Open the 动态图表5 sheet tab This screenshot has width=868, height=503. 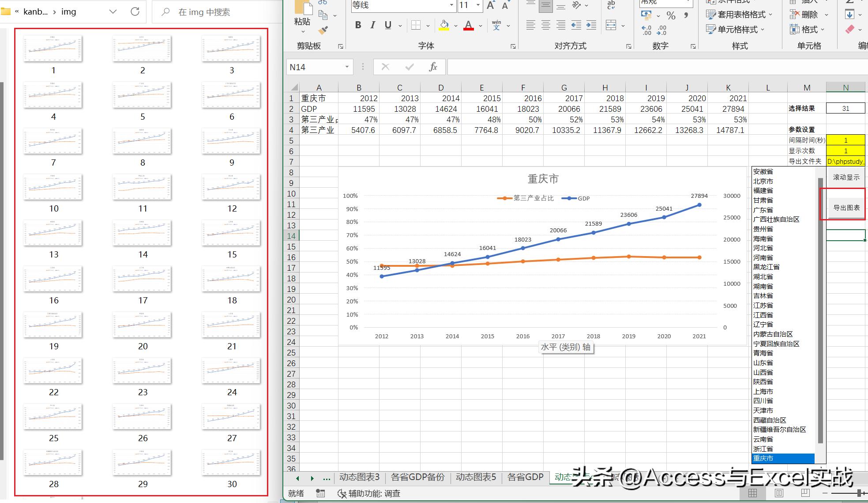(476, 477)
